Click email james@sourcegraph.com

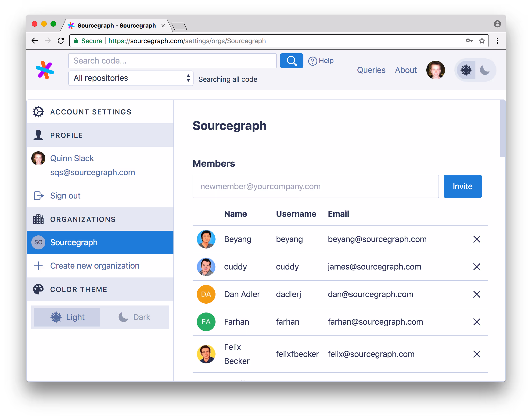click(x=374, y=267)
